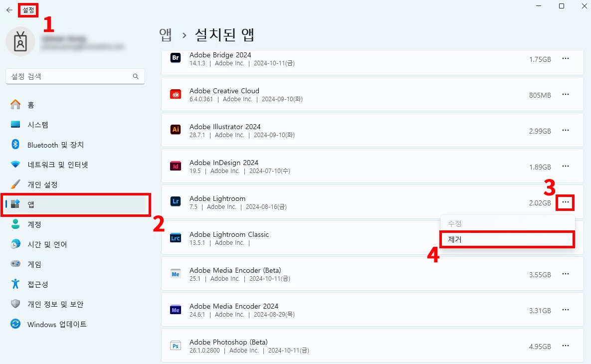Open Windows 업데이트 page
Screen dimensions: 591x364
point(75,325)
